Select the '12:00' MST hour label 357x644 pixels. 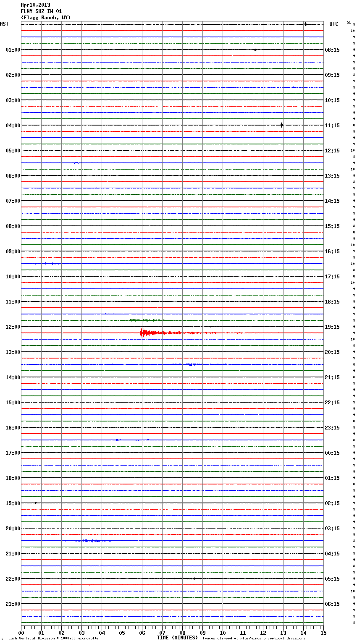click(x=13, y=327)
